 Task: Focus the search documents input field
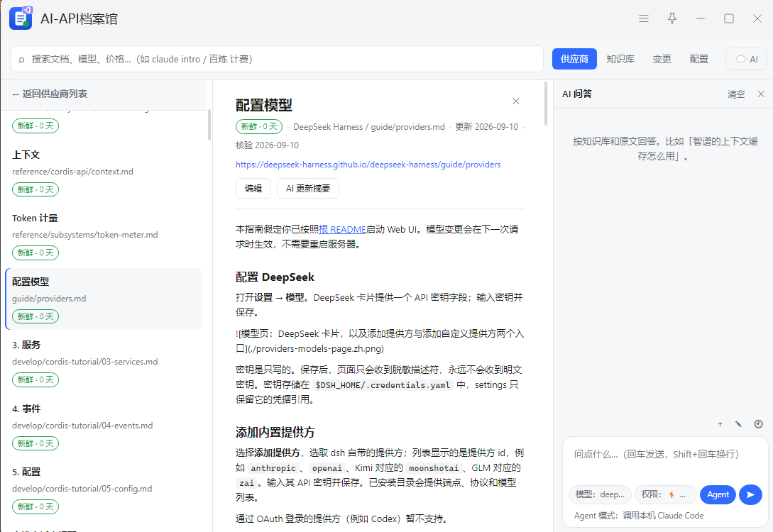click(277, 59)
